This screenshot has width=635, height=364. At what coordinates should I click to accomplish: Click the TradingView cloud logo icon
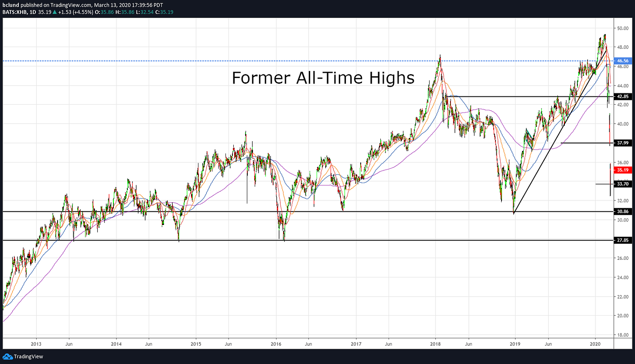point(7,357)
